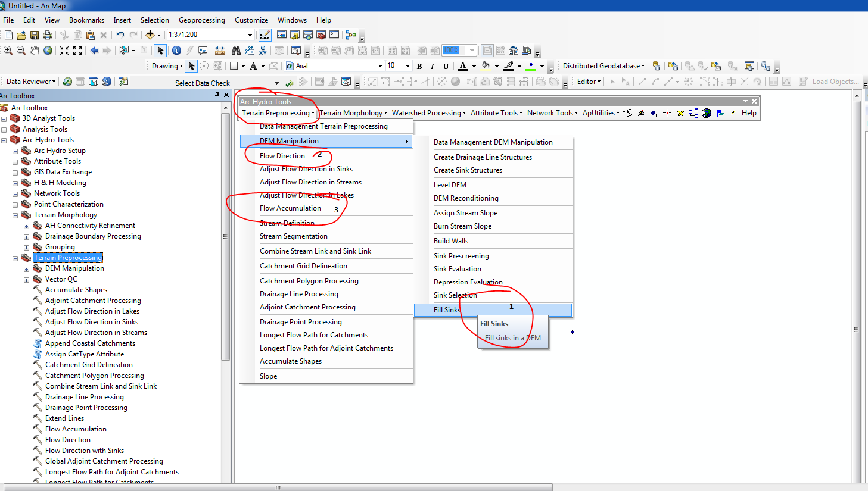Open the Catalog window
Viewport: 868px width, 491px height.
(x=295, y=35)
